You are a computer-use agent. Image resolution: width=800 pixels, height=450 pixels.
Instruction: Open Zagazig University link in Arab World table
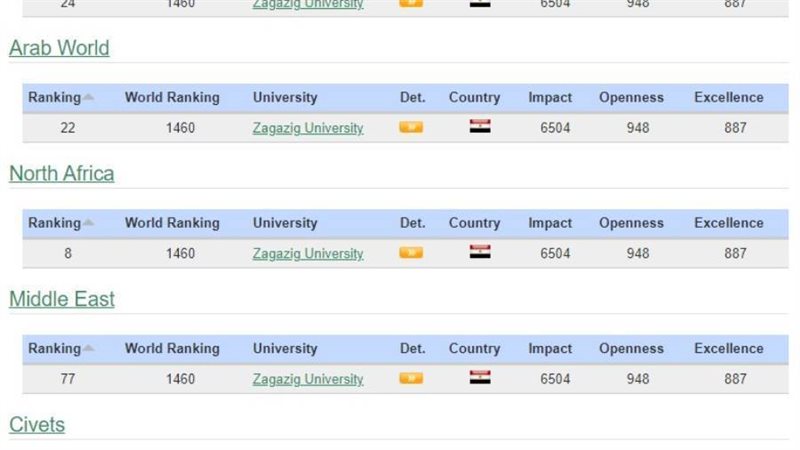[x=308, y=128]
